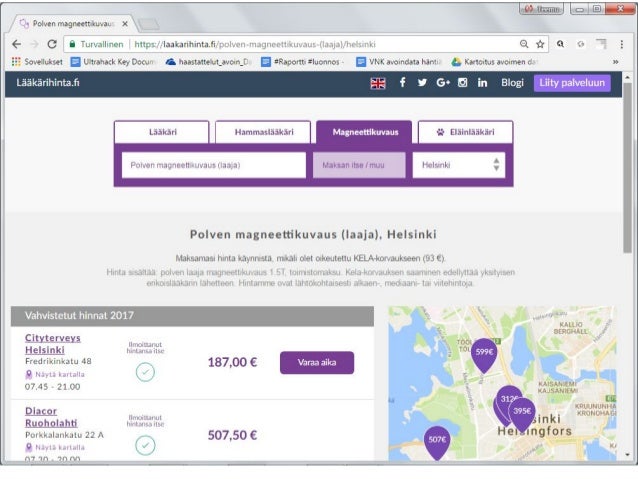This screenshot has height=479, width=638.
Task: Select the Lääkäri tab
Action: pyautogui.click(x=162, y=132)
